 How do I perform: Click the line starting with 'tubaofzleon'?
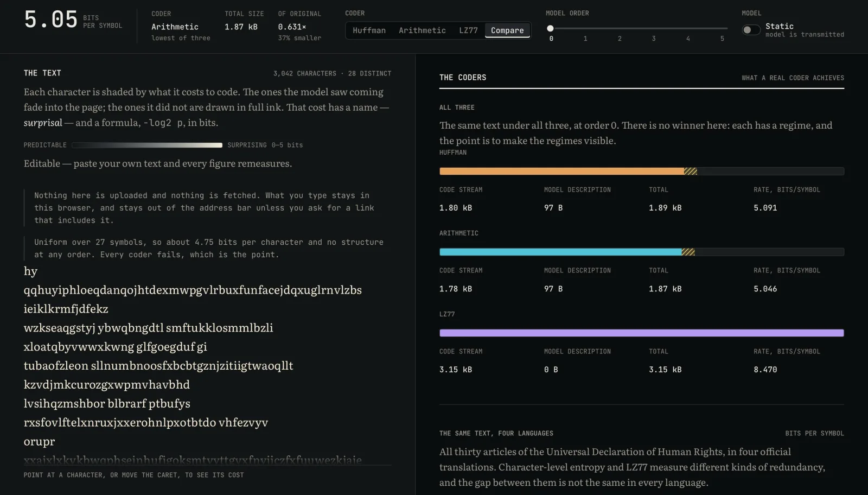pyautogui.click(x=158, y=366)
